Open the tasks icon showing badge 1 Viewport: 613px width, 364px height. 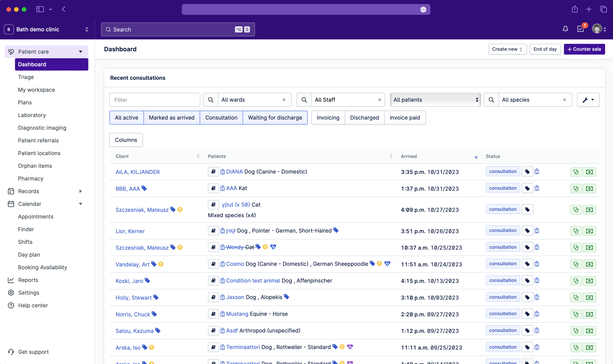(580, 29)
